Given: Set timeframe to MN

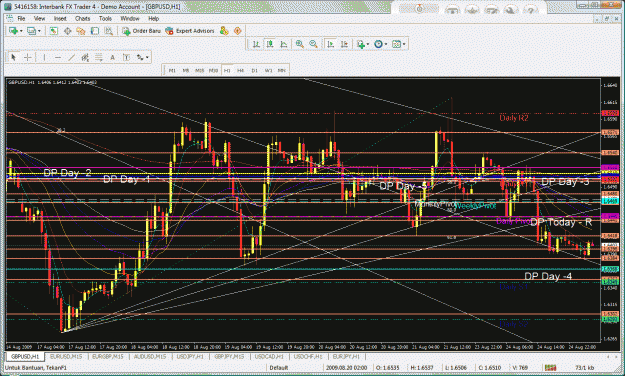Looking at the screenshot, I should pos(281,70).
